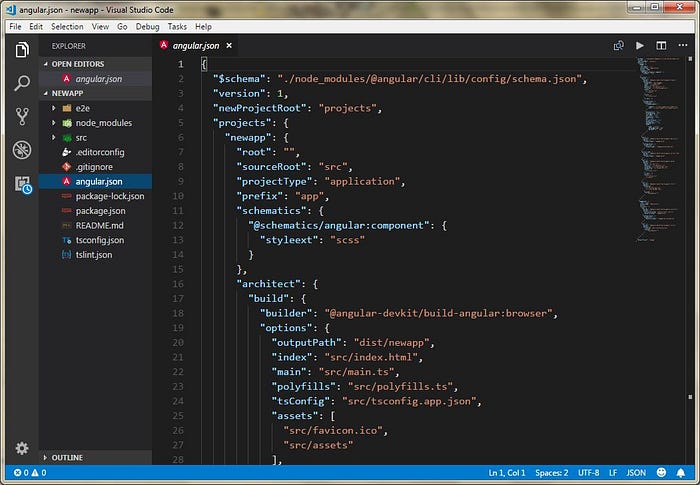Screen dimensions: 700x485
Task: Open the .editorconfig file
Action: tap(96, 152)
